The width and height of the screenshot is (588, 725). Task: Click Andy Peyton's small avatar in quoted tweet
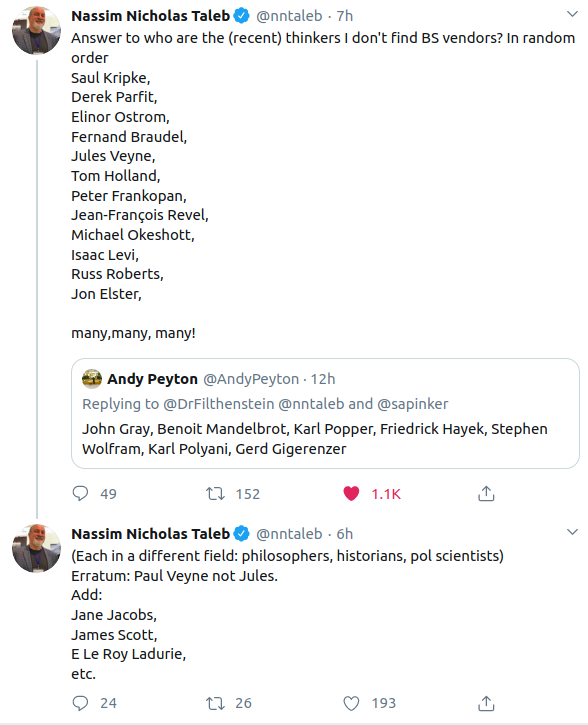(x=92, y=378)
